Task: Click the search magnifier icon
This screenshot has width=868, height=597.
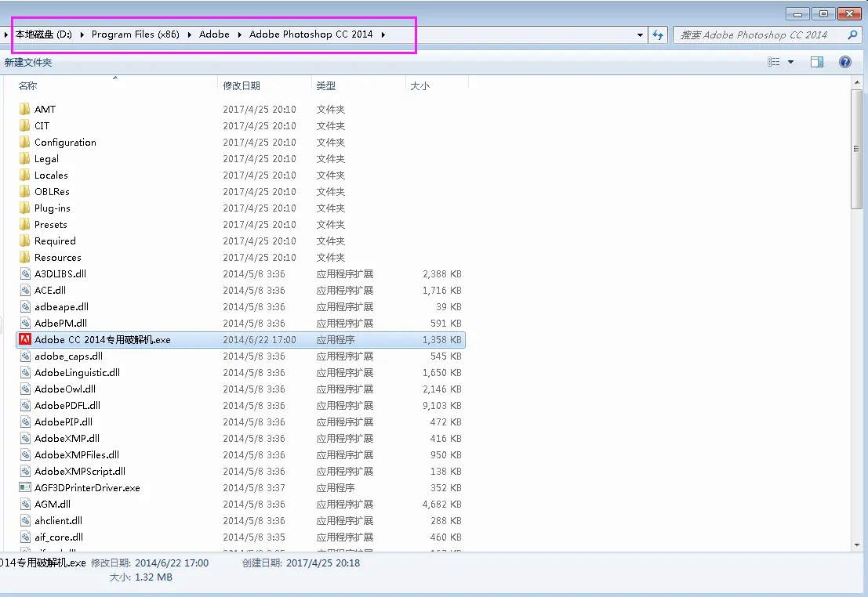Action: pos(852,34)
